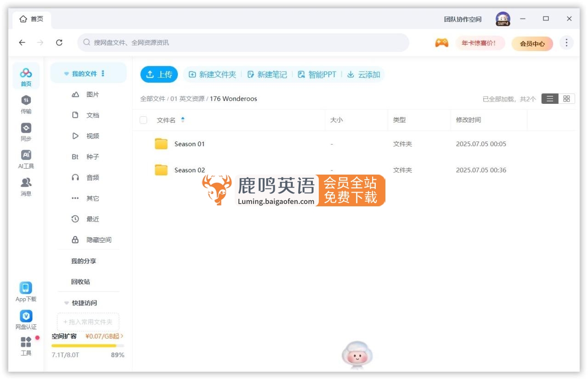588x380 pixels.
Task: Enable list view display mode
Action: [549, 98]
